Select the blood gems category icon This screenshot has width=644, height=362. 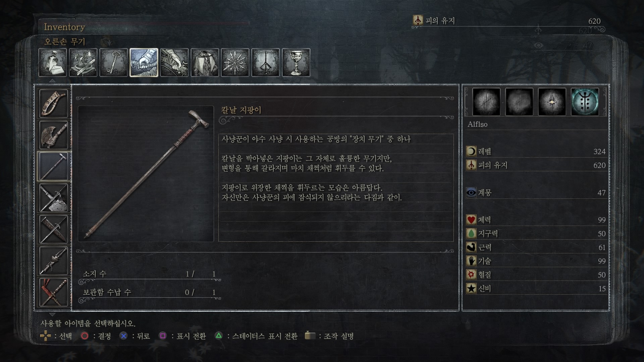click(235, 63)
